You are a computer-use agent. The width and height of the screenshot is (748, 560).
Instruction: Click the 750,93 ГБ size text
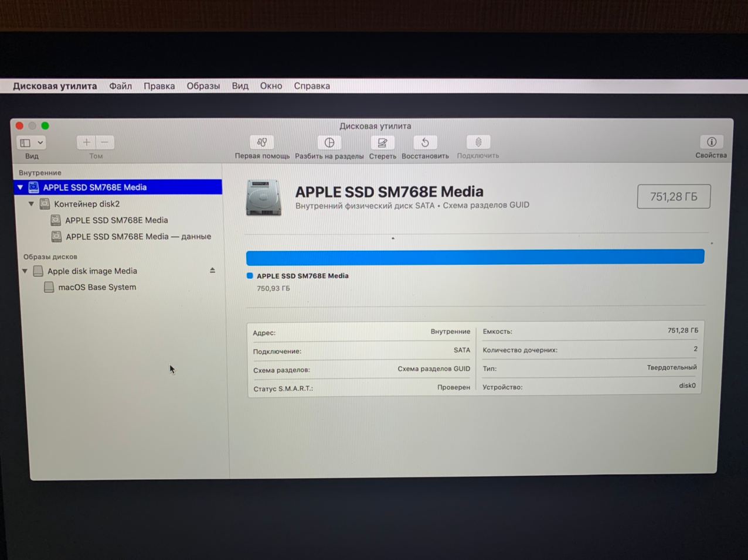[x=273, y=288]
